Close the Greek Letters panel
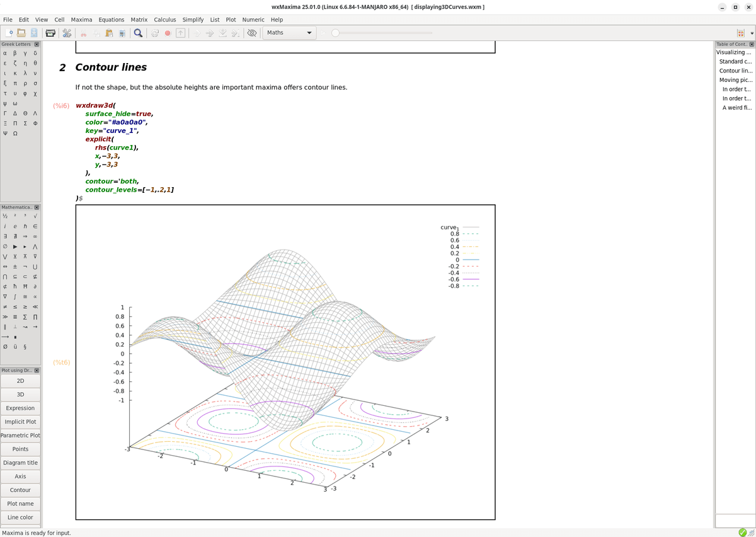 pyautogui.click(x=37, y=44)
